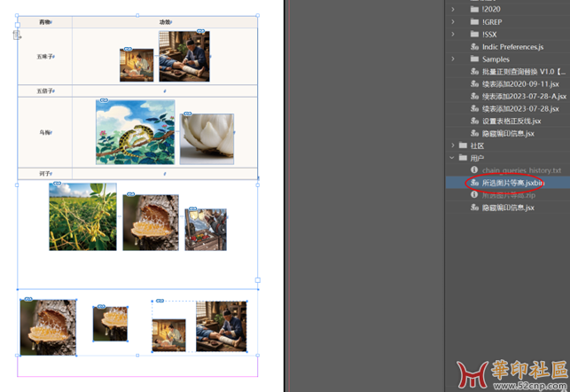This screenshot has width=570, height=392.
Task: Click script icon beside 续表添加2023-07-28.jsx
Action: 474,108
